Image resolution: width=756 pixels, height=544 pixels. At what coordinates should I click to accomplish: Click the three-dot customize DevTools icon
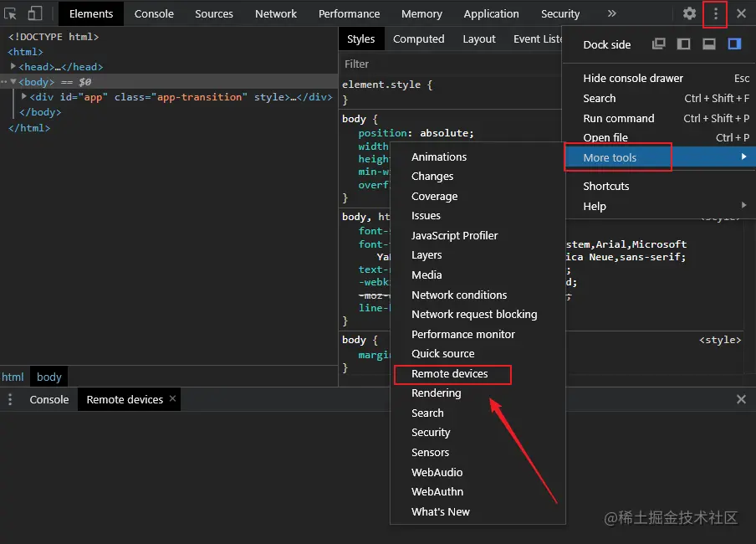click(715, 13)
